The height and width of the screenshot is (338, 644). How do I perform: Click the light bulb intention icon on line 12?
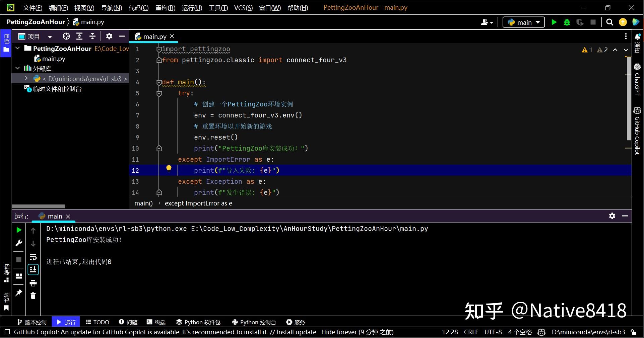[169, 169]
